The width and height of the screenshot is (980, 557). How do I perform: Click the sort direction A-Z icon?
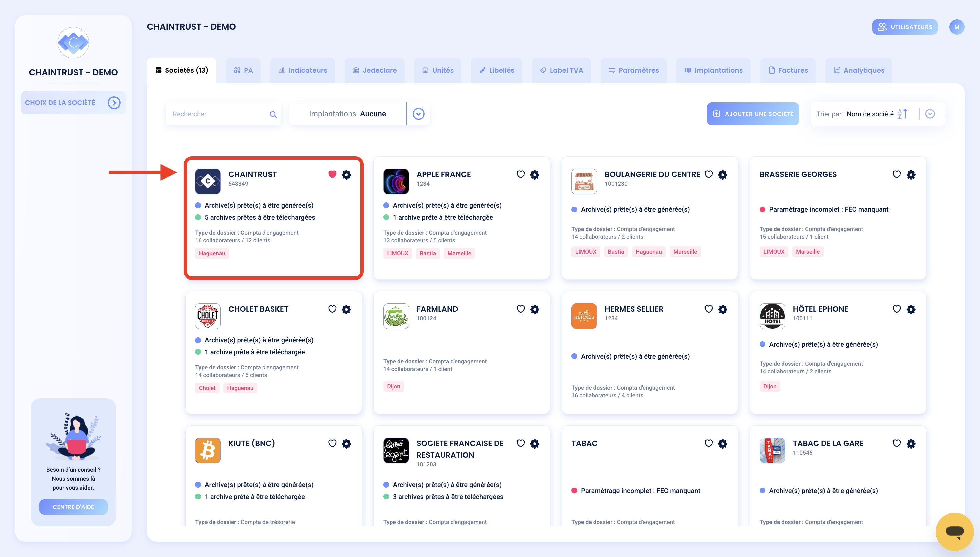tap(903, 114)
